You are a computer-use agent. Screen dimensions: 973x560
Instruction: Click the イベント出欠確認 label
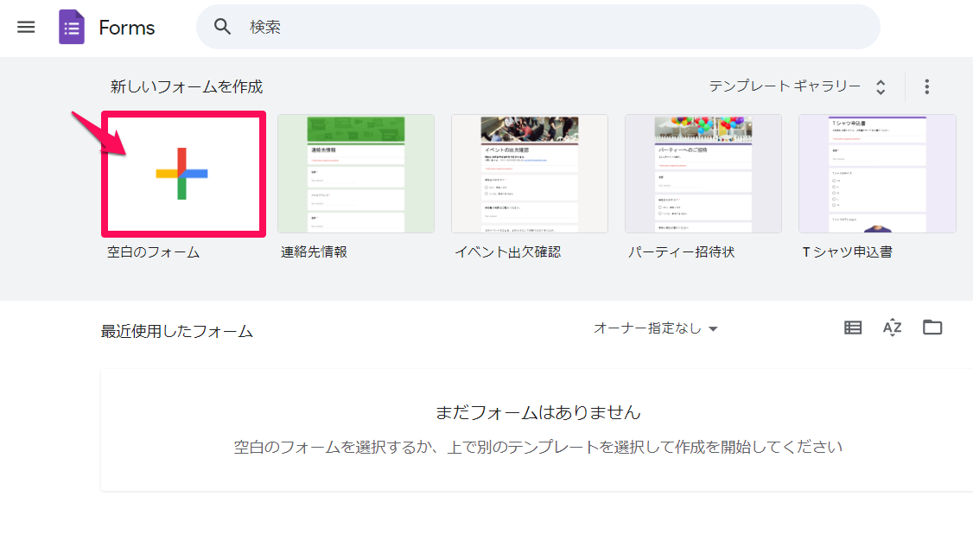(x=507, y=252)
